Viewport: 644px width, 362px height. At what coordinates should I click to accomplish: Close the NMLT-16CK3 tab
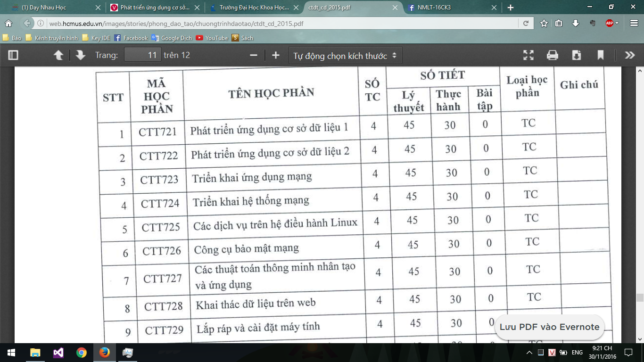(494, 8)
